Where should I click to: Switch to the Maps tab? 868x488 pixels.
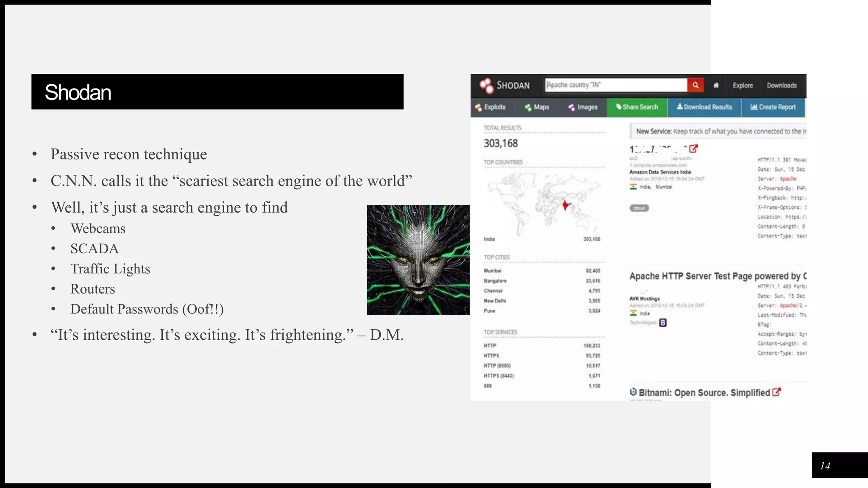click(x=537, y=107)
